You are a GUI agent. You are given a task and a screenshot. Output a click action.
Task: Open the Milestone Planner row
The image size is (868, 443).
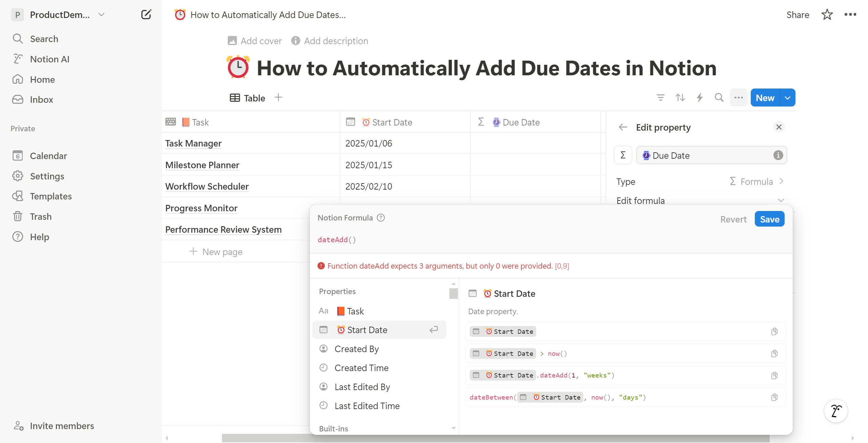click(x=202, y=165)
